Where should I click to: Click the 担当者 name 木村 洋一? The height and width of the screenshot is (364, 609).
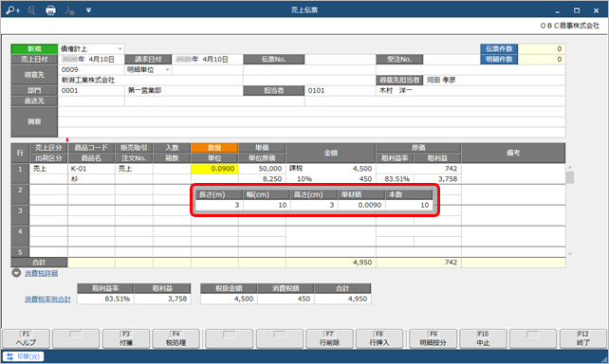click(x=396, y=90)
